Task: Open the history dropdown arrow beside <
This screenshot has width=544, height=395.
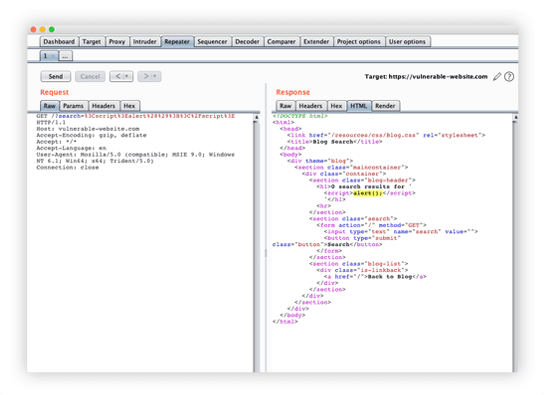Action: point(127,76)
